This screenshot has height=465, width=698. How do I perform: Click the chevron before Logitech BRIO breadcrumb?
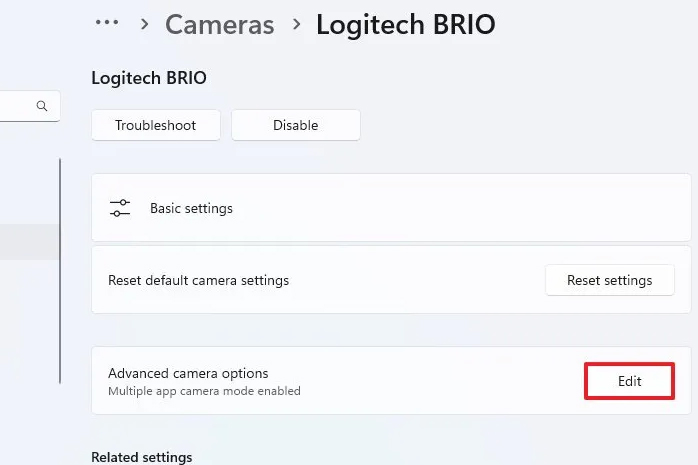[x=296, y=24]
